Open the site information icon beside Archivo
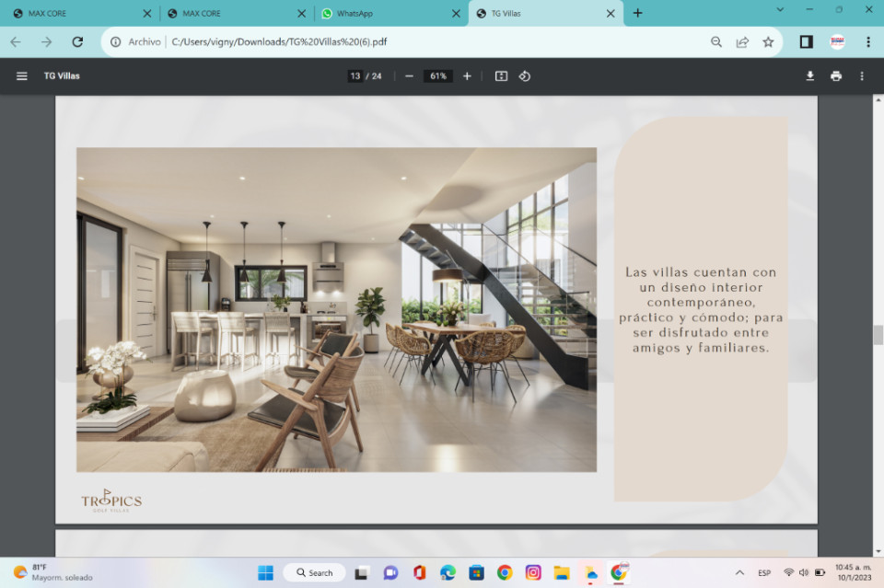 (x=116, y=41)
